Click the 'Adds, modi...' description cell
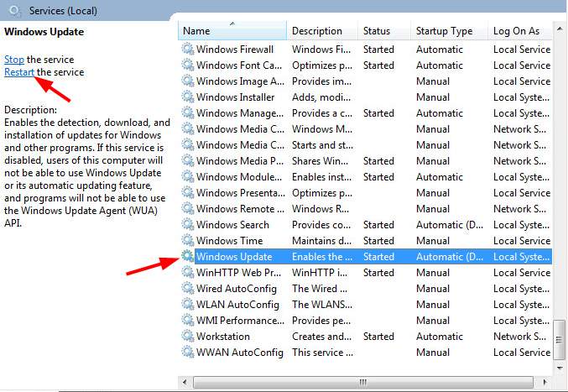The height and width of the screenshot is (392, 568). (x=321, y=97)
